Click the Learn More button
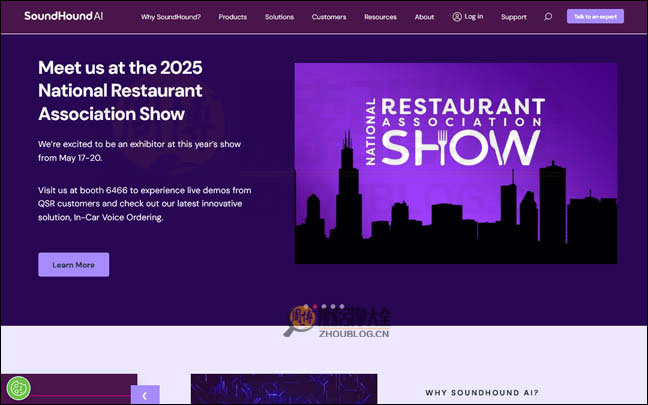The width and height of the screenshot is (648, 405). (x=74, y=264)
